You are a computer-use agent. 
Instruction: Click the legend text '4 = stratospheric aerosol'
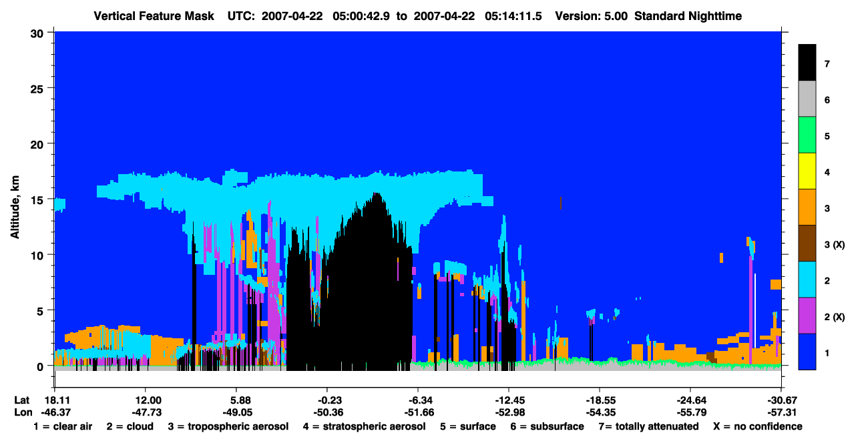tap(364, 426)
